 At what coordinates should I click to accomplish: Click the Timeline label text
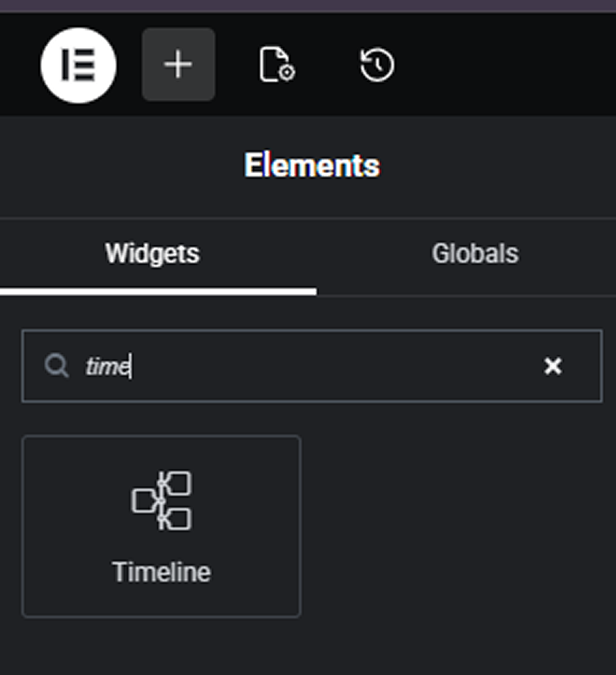pyautogui.click(x=161, y=571)
